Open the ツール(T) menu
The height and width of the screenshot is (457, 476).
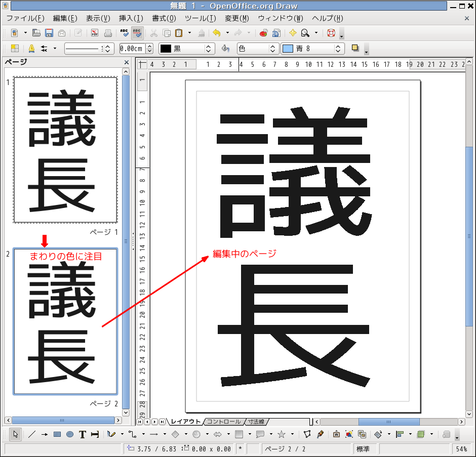201,18
